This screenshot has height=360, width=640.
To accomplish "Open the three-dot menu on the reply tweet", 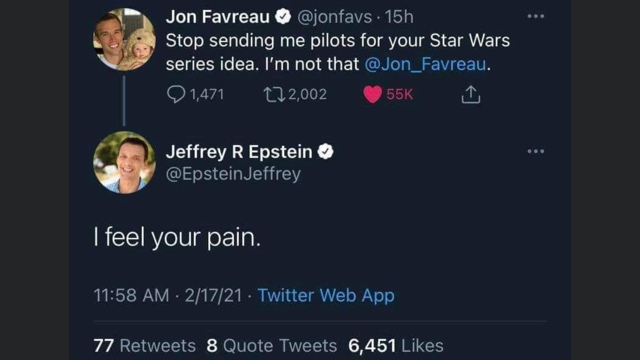I will click(x=536, y=151).
